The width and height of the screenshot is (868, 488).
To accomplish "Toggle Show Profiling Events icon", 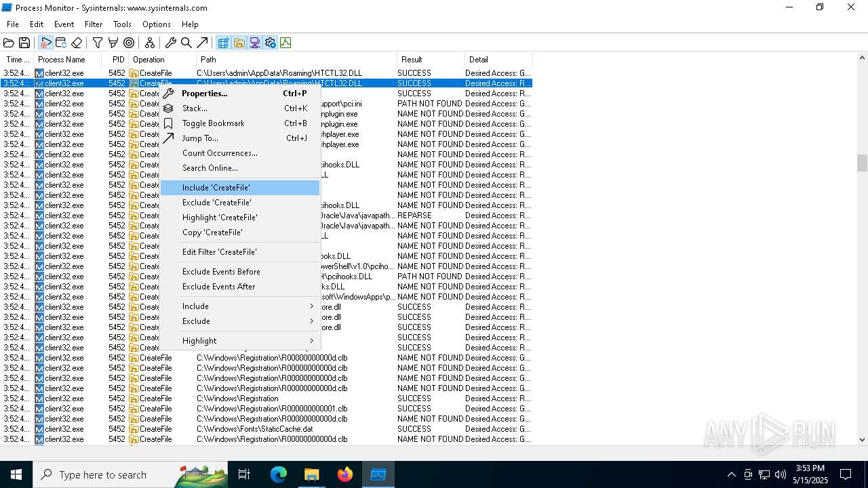I will coord(285,43).
